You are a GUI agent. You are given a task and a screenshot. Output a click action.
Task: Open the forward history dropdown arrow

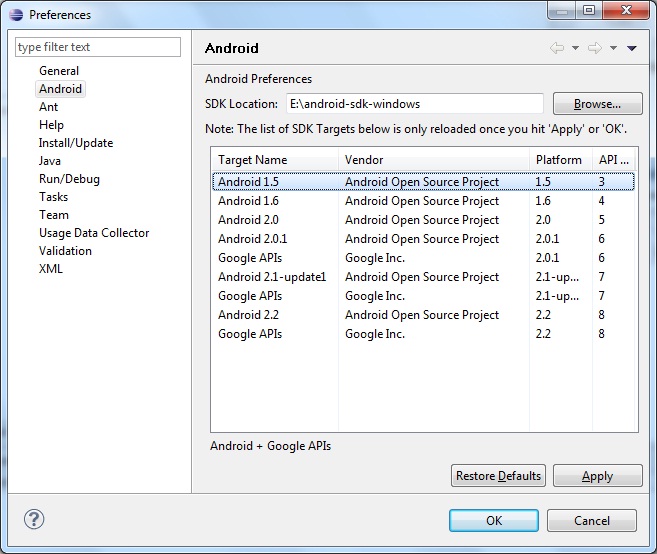click(x=613, y=48)
